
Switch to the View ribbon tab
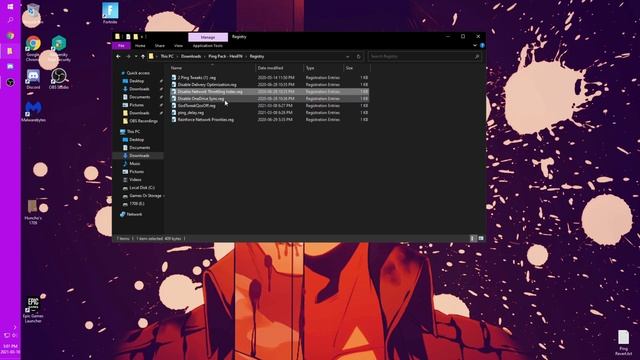point(178,46)
